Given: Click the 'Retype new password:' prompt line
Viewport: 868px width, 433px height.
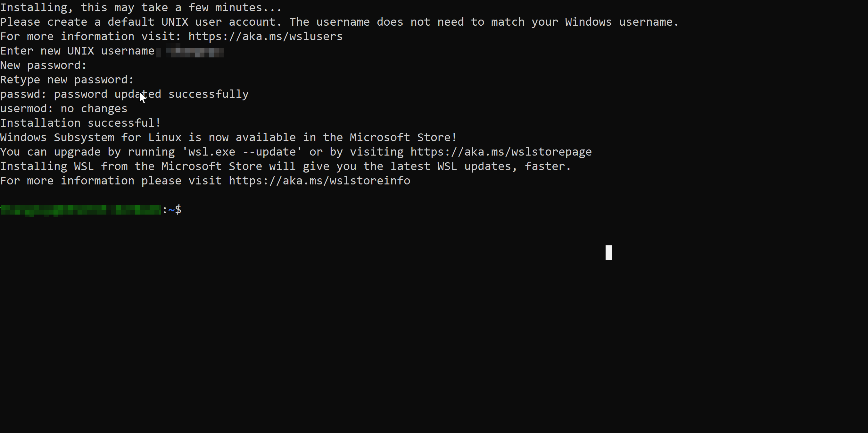Looking at the screenshot, I should point(67,80).
